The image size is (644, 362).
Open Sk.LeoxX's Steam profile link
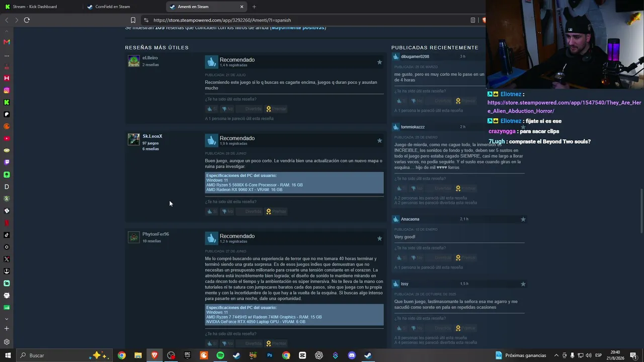pyautogui.click(x=152, y=136)
